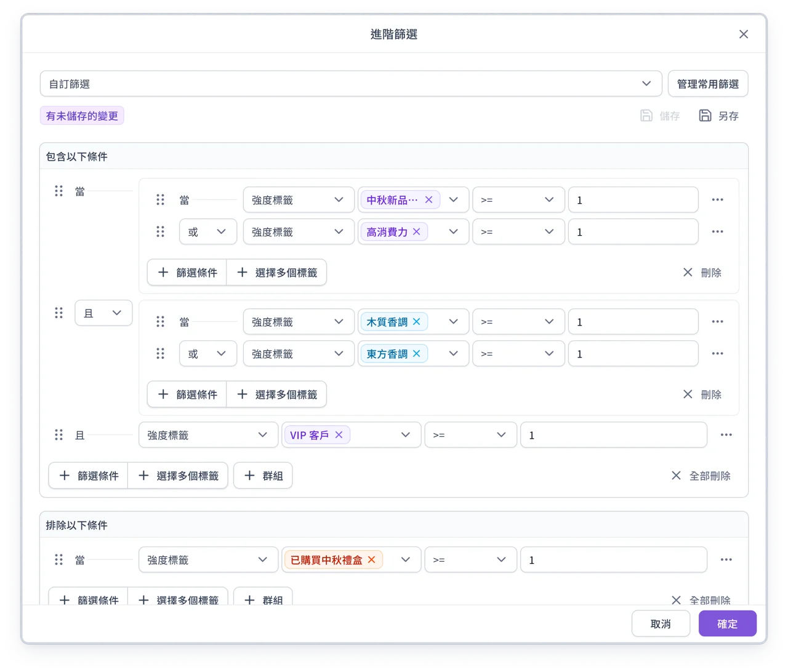Screen dimensions: 788x672
Task: Open more options for VIP 客戶 row
Action: click(726, 435)
